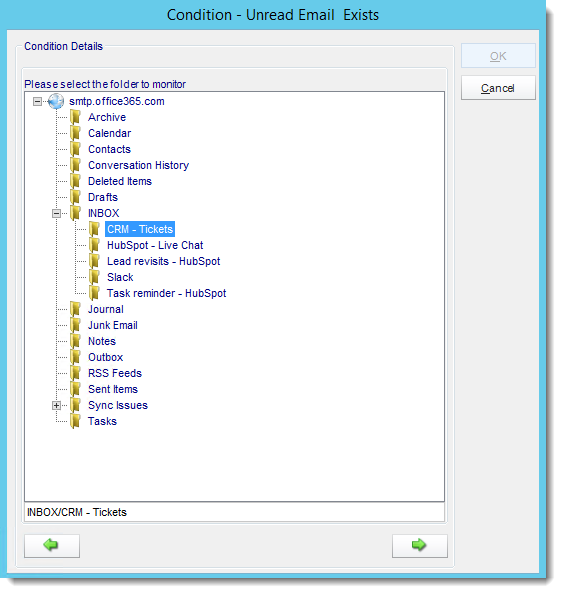The image size is (561, 593).
Task: Select the smtp.office365.com server label
Action: (117, 101)
